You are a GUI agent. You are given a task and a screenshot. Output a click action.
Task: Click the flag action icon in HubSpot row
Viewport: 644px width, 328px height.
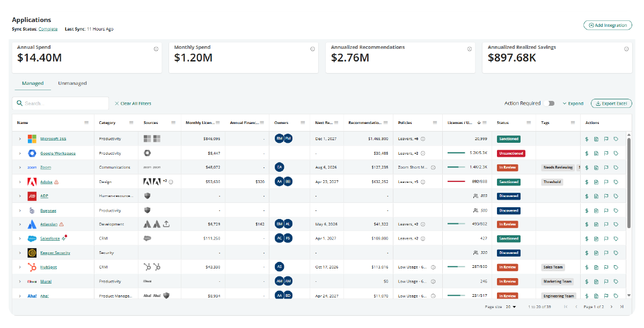606,267
